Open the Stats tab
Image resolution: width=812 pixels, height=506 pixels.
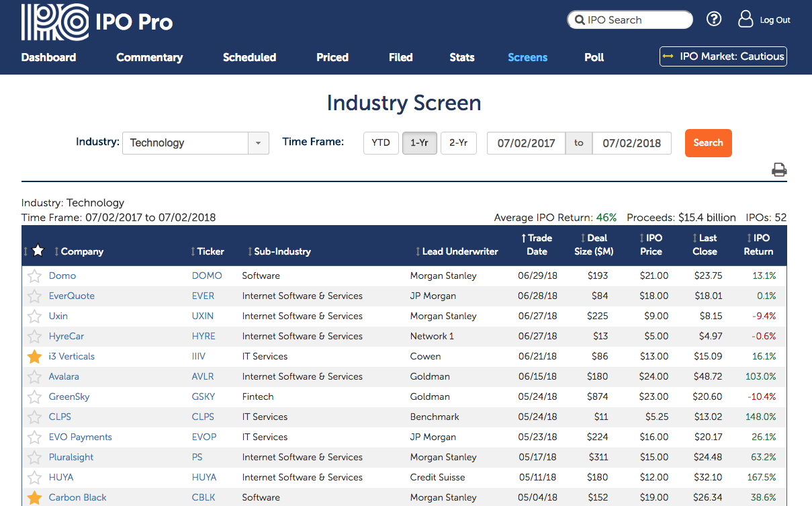462,57
